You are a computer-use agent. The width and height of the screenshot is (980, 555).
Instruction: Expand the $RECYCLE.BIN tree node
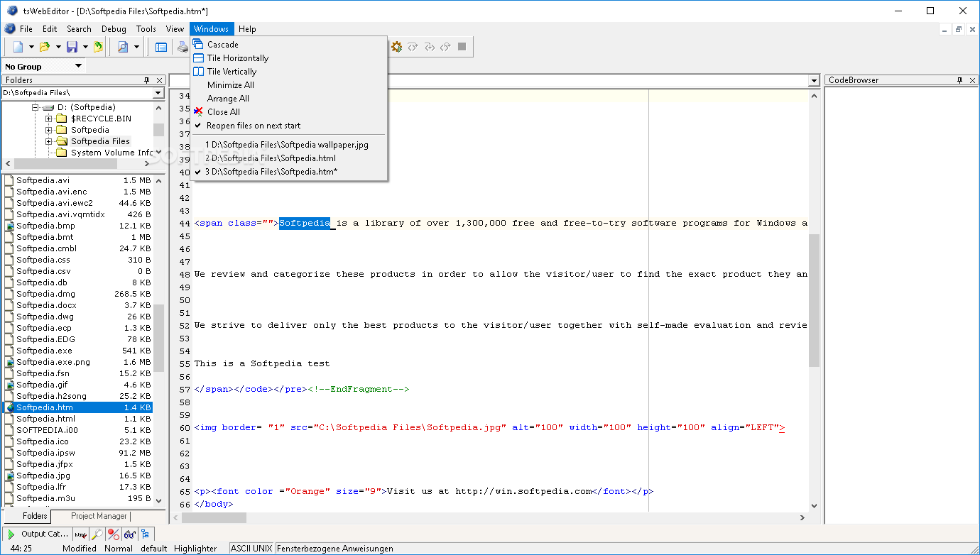pos(49,119)
